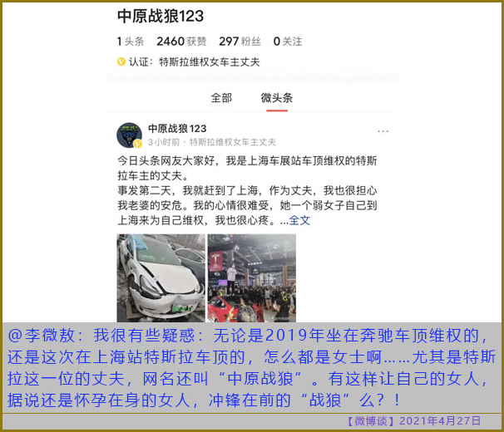View the 0 关注 following list

click(288, 42)
